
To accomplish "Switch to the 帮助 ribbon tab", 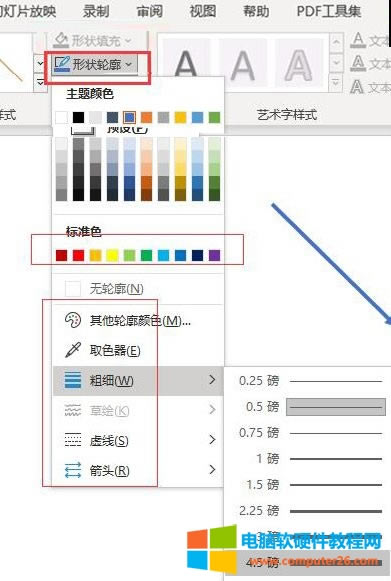I will [x=256, y=11].
